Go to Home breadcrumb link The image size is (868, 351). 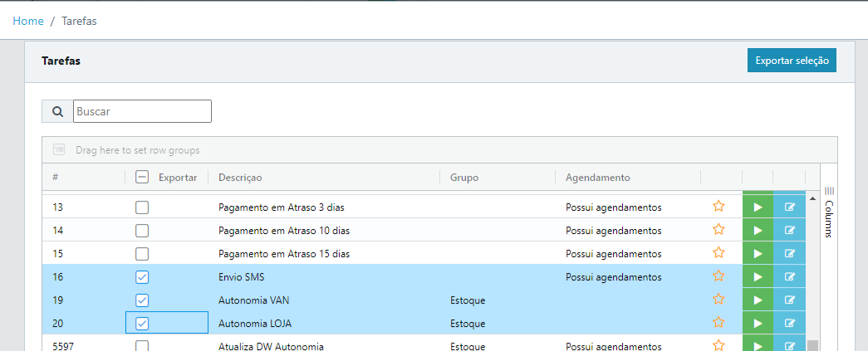point(28,21)
